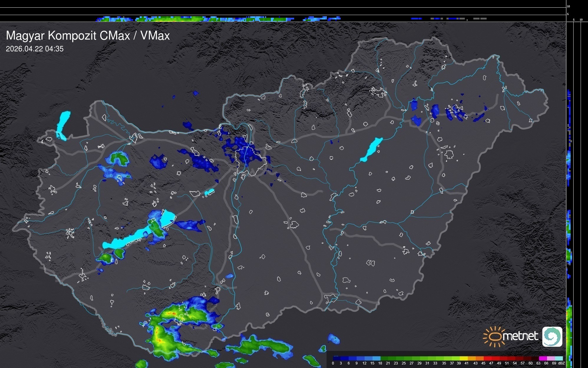Select the bright red 45 dBZ legend swatch
This screenshot has width=588, height=368.
tap(487, 358)
